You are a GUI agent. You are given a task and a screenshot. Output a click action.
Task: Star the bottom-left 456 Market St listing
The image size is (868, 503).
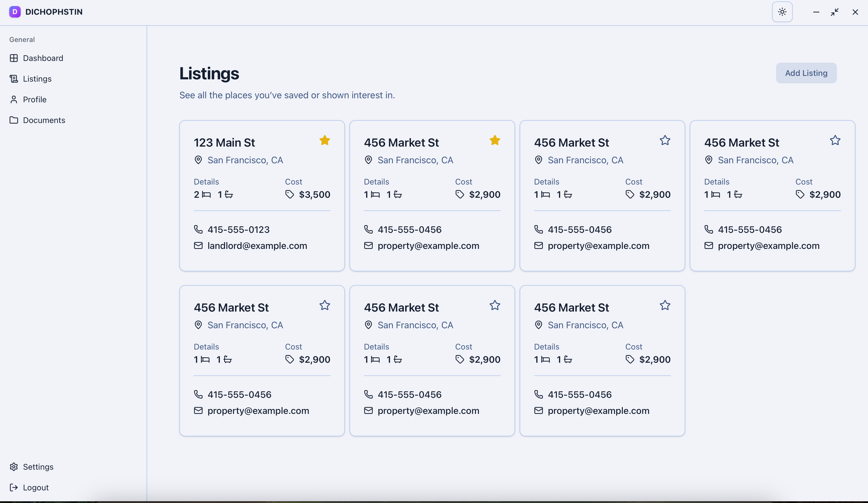324,306
